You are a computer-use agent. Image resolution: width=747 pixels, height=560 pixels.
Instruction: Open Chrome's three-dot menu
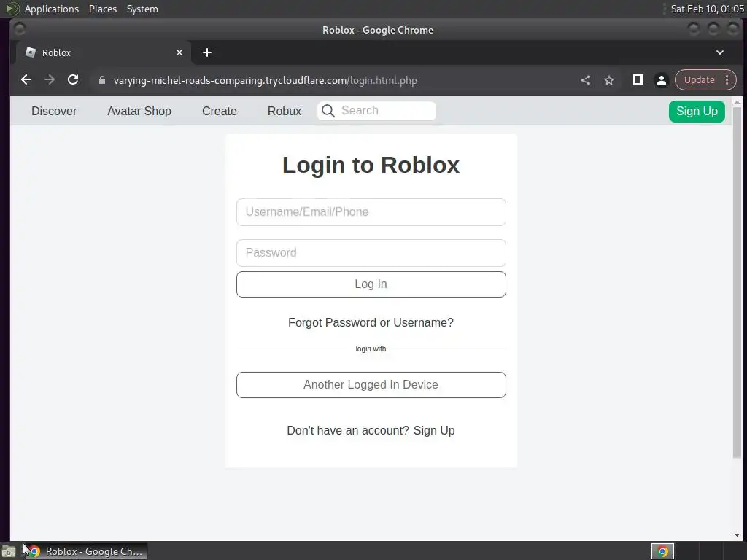pyautogui.click(x=727, y=80)
